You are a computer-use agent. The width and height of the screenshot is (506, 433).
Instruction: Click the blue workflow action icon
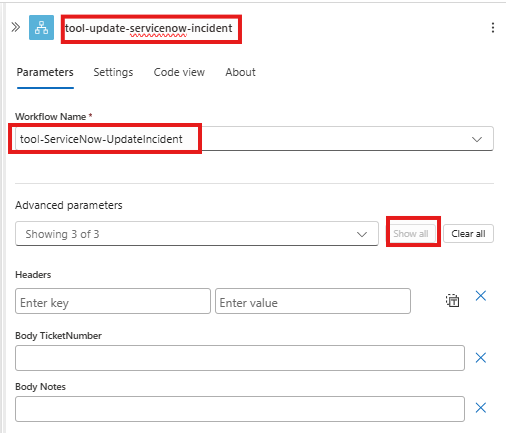pyautogui.click(x=41, y=27)
